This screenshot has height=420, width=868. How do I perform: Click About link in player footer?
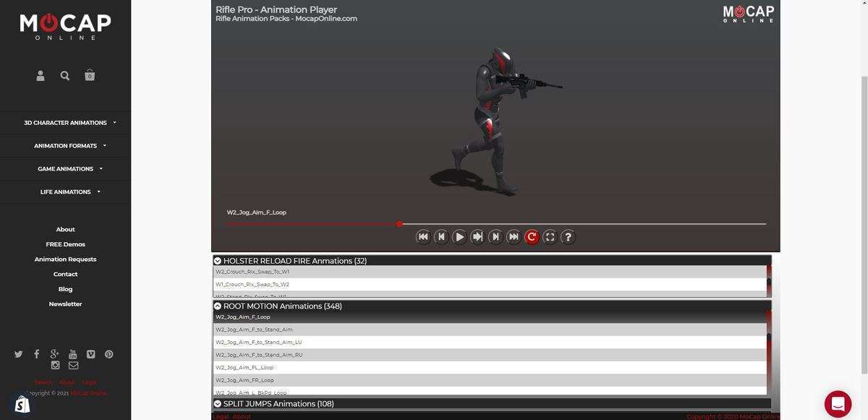tap(242, 416)
